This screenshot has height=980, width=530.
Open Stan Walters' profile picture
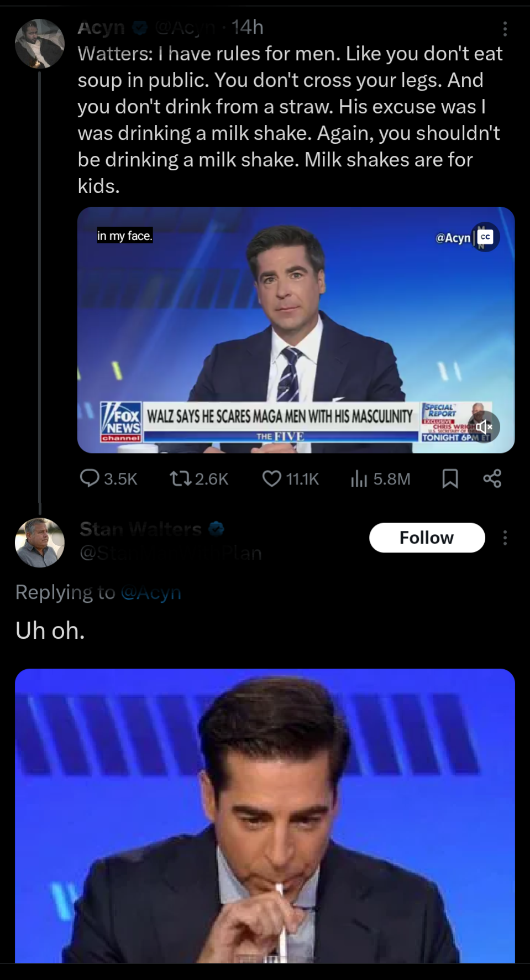(x=40, y=543)
